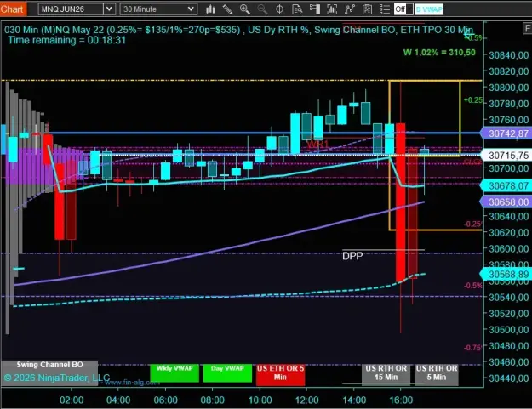The image size is (532, 409).
Task: Open the 30 Minute interval dropdown
Action: [158, 9]
